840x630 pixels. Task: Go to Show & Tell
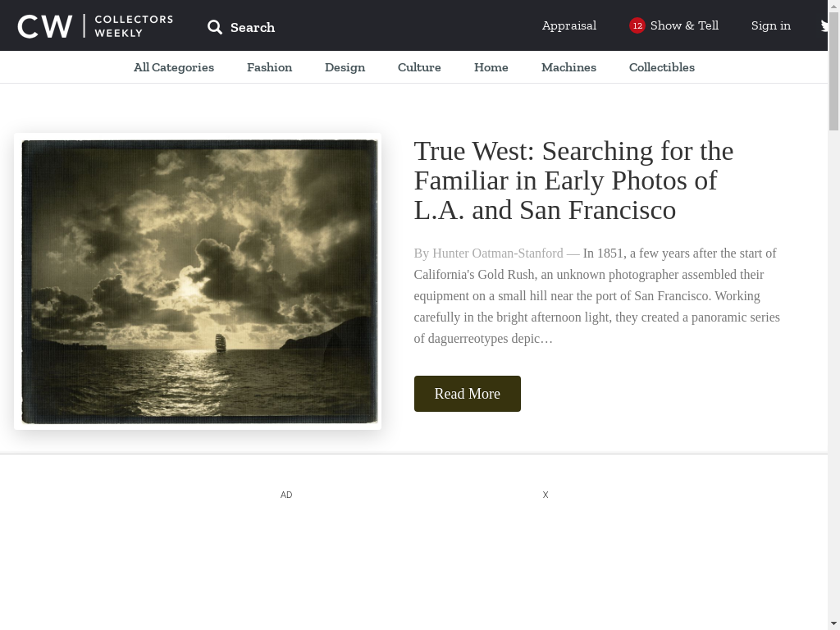pyautogui.click(x=684, y=25)
